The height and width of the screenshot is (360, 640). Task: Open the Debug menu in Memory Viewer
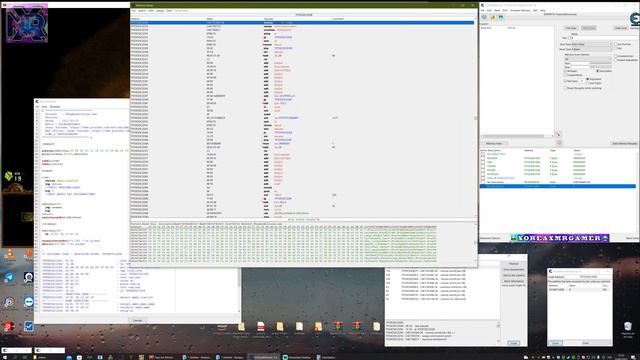point(160,11)
